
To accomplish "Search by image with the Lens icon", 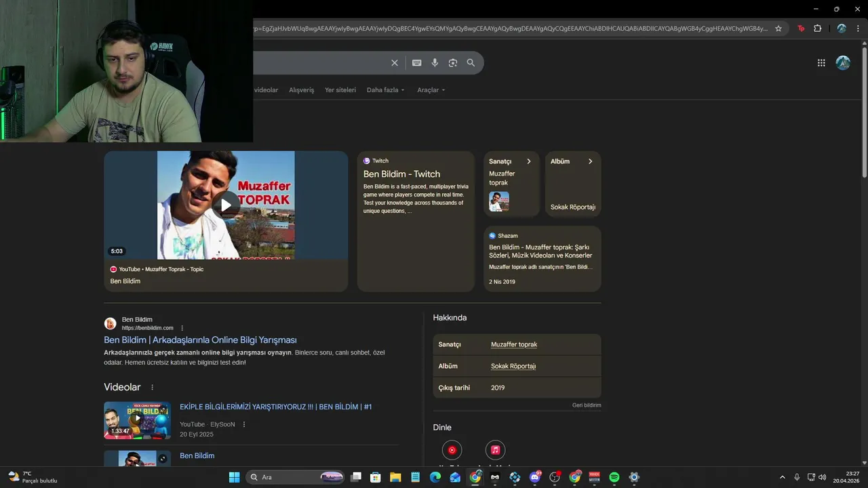I will pos(453,62).
